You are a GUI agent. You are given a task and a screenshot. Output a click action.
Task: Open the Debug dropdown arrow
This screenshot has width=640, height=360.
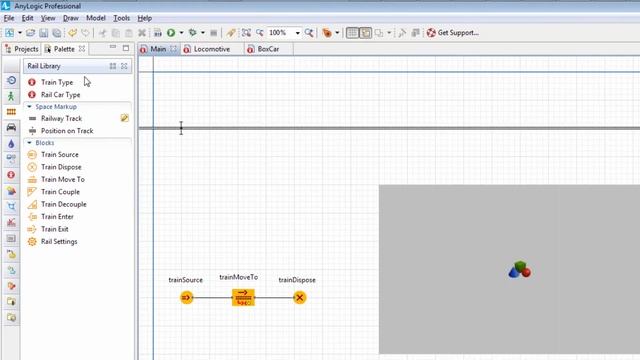coord(203,33)
